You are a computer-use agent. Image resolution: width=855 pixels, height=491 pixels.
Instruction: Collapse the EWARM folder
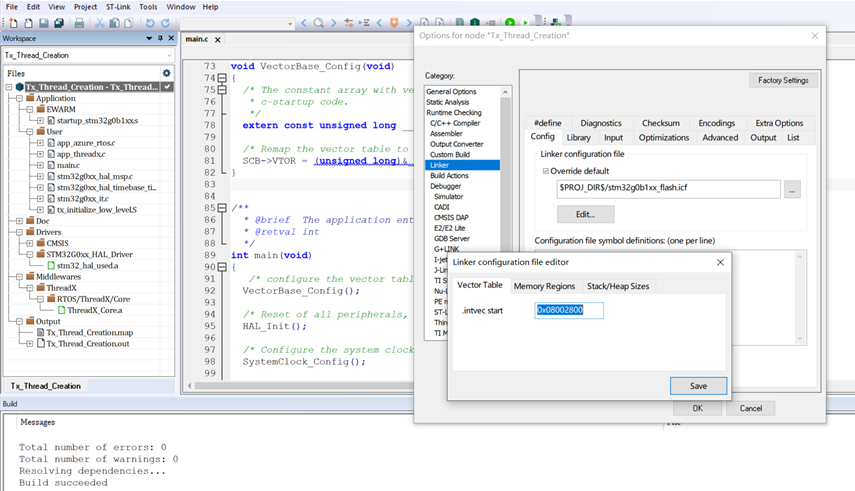pyautogui.click(x=30, y=109)
